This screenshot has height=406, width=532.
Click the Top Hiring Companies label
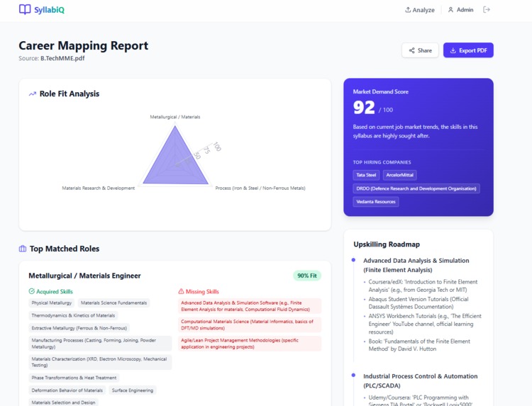pos(382,162)
